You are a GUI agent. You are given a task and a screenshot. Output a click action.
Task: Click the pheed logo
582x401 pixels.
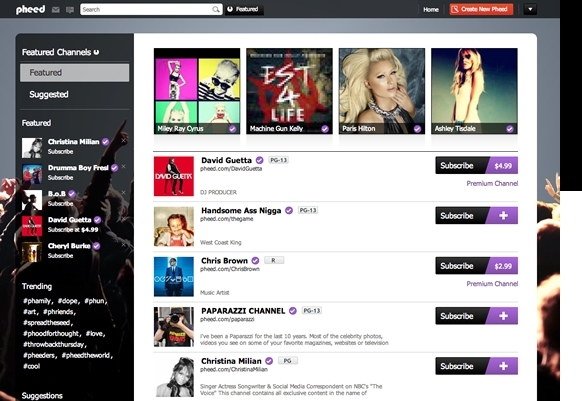click(x=30, y=10)
